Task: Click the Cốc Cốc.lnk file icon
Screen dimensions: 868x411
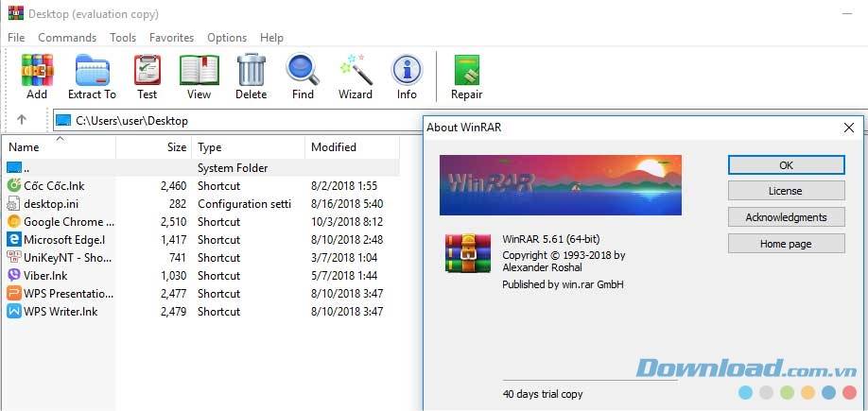Action: click(x=14, y=186)
